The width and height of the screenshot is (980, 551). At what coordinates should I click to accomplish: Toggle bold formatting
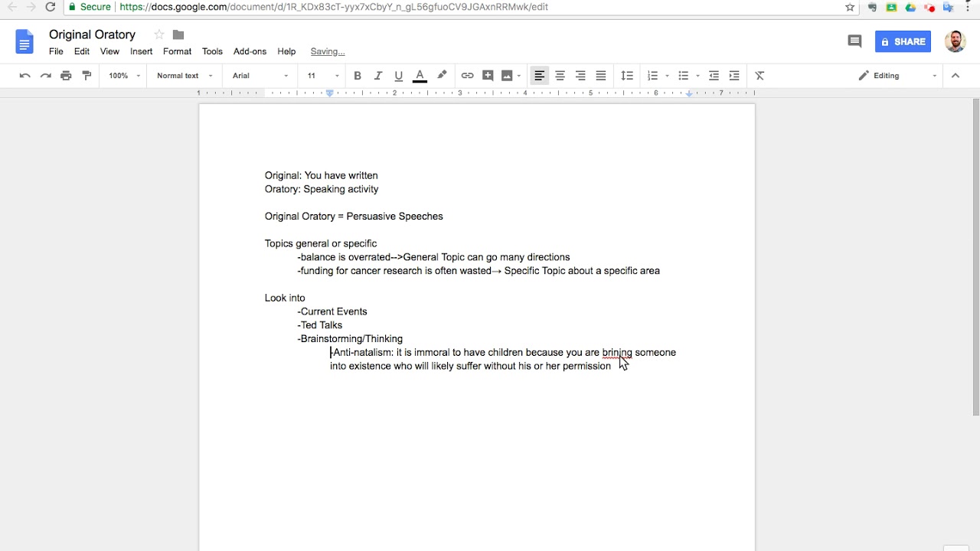pos(358,76)
